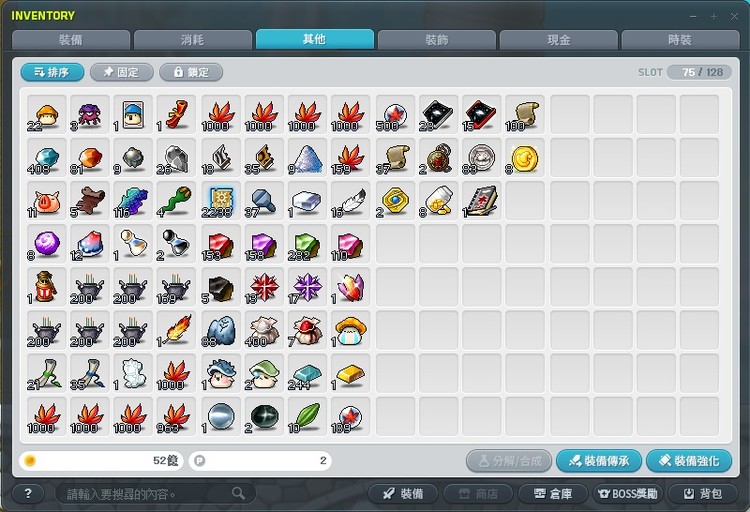Select the red scroll item in the first row
The height and width of the screenshot is (512, 750).
176,115
